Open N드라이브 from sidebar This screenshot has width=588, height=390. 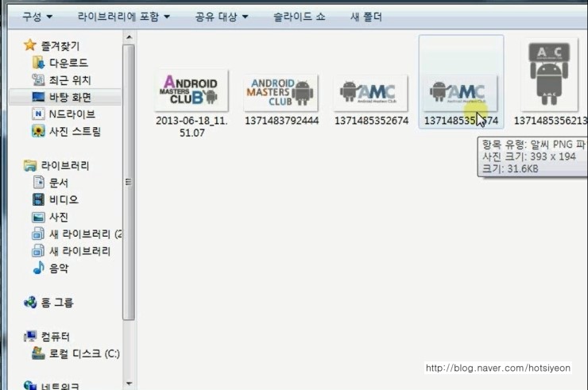tap(72, 114)
